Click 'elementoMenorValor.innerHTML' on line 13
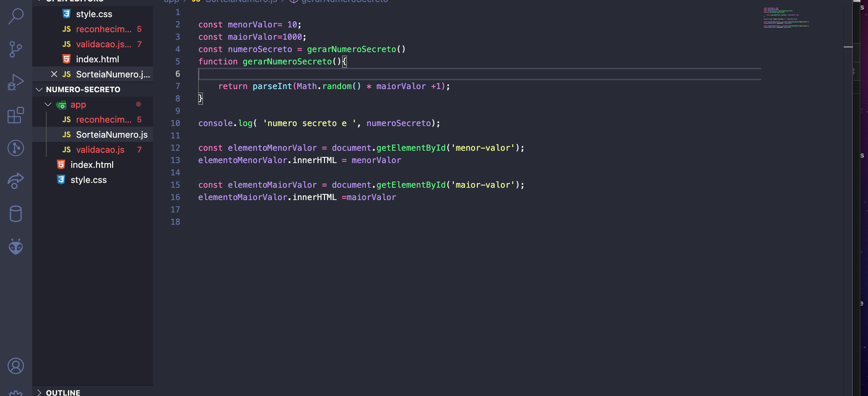868x396 pixels. tap(267, 160)
